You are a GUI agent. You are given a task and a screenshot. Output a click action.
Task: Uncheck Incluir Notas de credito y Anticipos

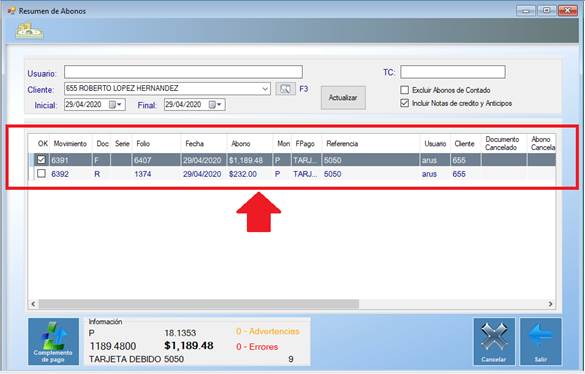404,103
